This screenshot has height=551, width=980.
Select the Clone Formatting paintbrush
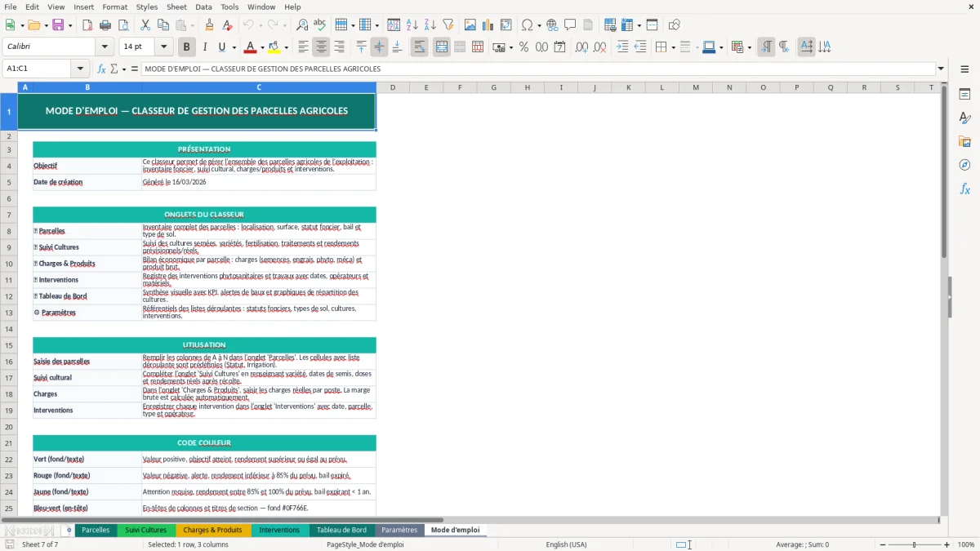point(209,25)
